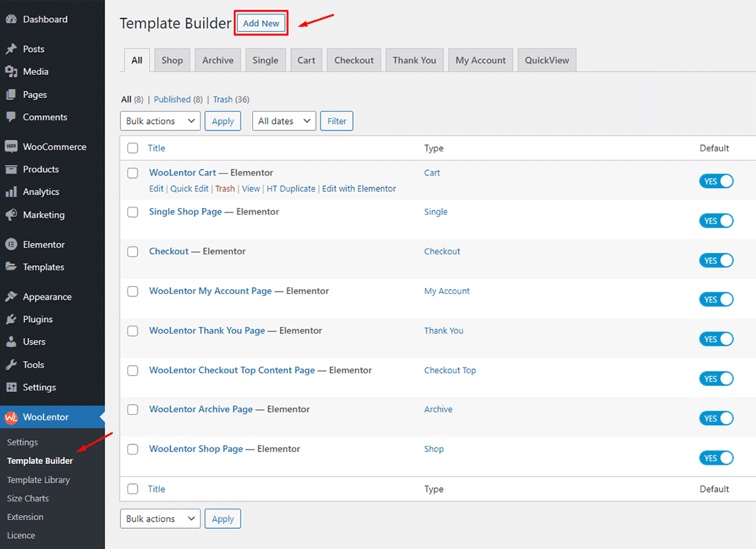Viewport: 756px width, 549px height.
Task: Open Analytics from the sidebar
Action: [x=43, y=192]
